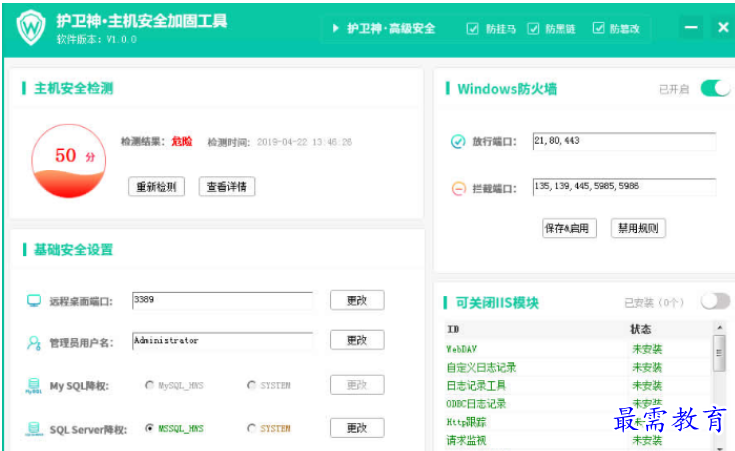
Task: Click the 查看详情 button
Action: pos(227,187)
